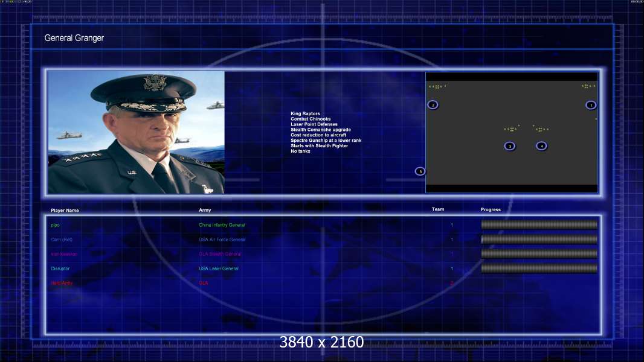Click team number for Hard Army

point(452,283)
